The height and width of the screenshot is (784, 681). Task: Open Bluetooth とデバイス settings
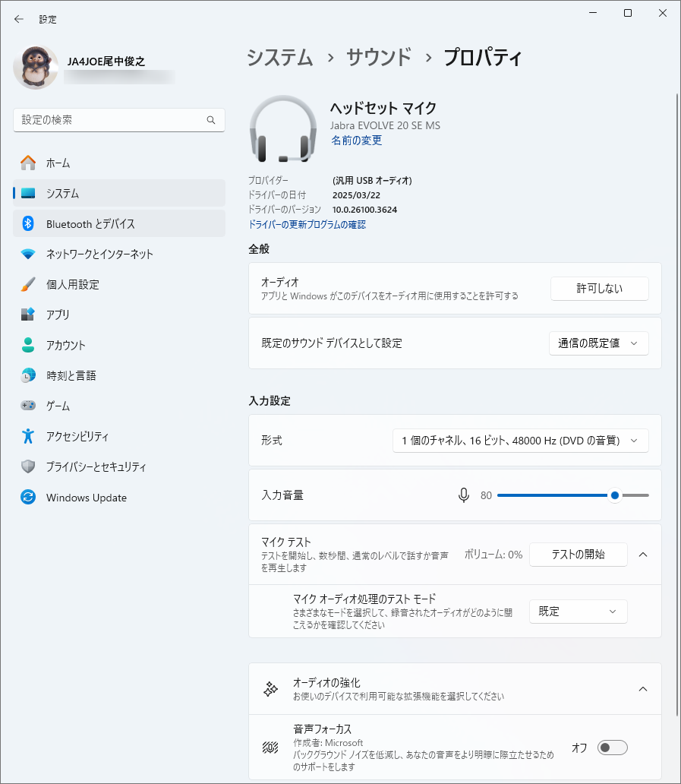(x=119, y=223)
